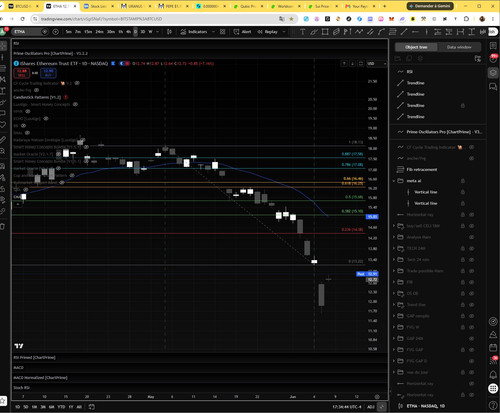Open the go to date calendar icon

click(x=92, y=407)
